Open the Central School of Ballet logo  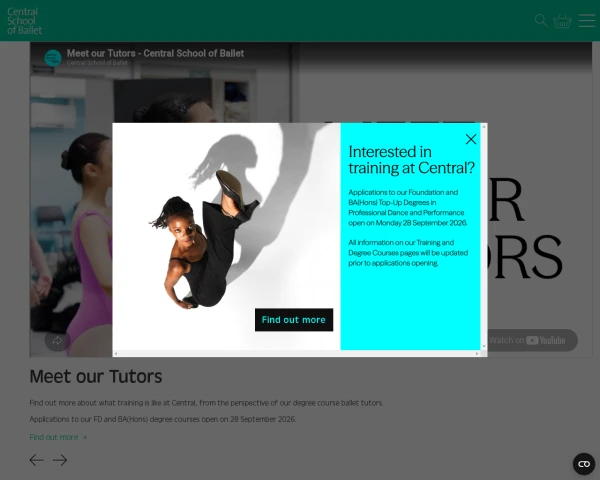coord(24,21)
